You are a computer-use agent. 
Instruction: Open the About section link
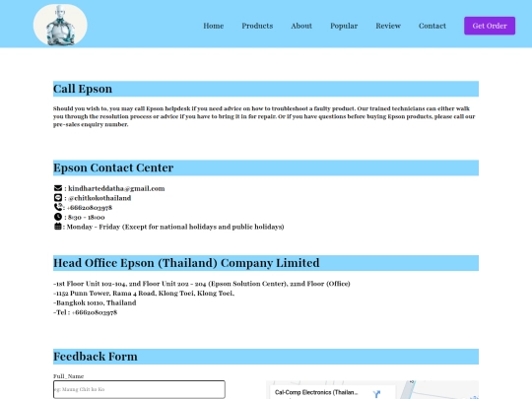click(x=301, y=26)
